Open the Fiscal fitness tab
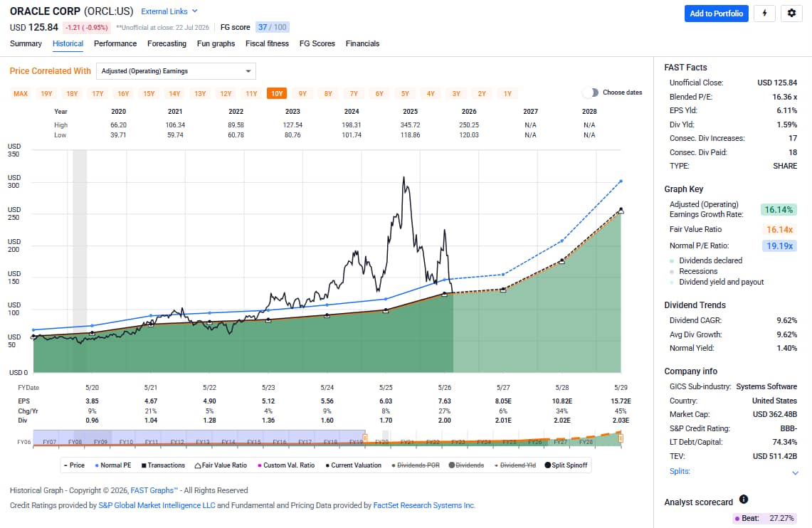 point(267,43)
